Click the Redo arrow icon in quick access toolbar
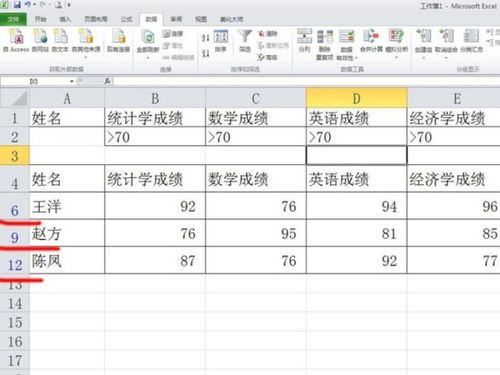The height and width of the screenshot is (375, 500). coord(43,5)
